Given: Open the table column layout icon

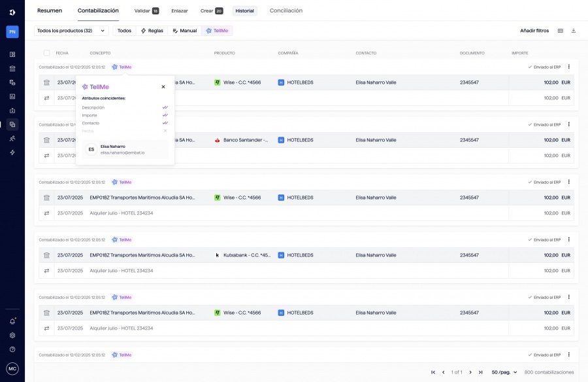Looking at the screenshot, I should point(560,31).
